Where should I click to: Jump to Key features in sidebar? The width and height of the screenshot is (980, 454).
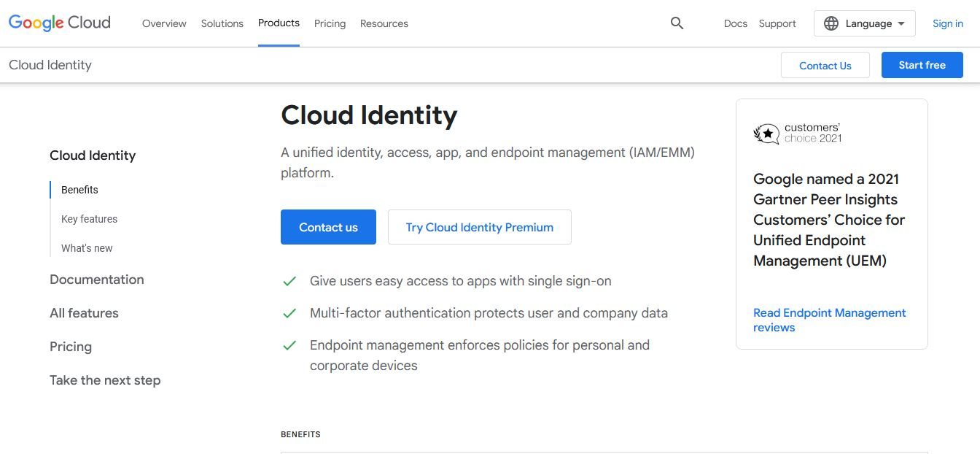[89, 219]
